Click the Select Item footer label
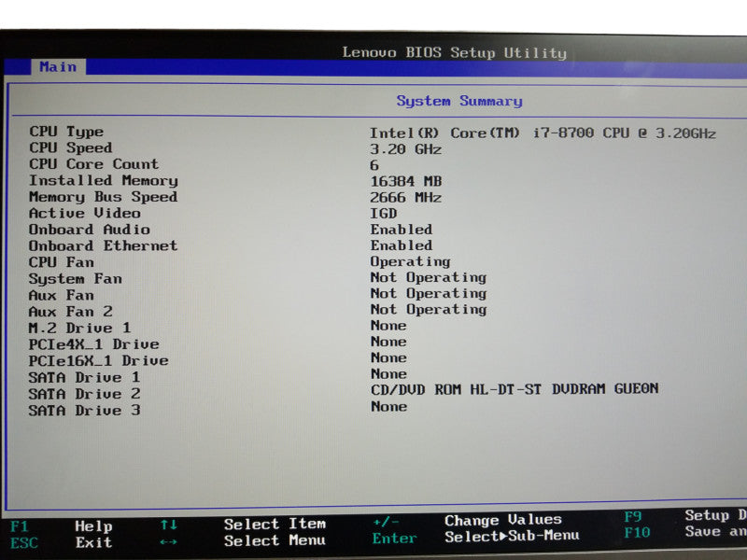The image size is (747, 560). pos(275,525)
